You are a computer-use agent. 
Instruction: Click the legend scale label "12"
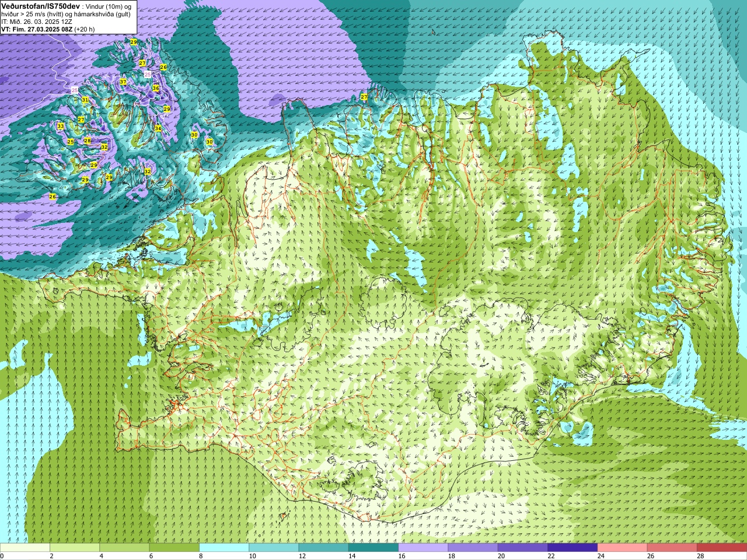[302, 556]
